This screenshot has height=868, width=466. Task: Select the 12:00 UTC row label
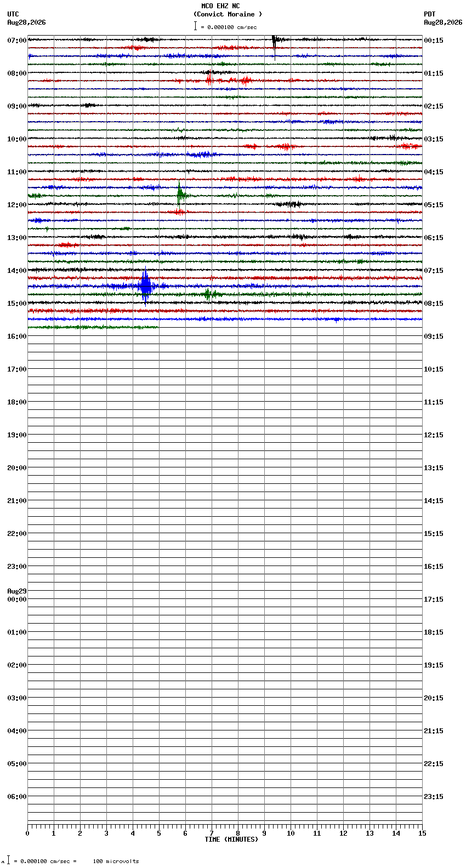17,204
